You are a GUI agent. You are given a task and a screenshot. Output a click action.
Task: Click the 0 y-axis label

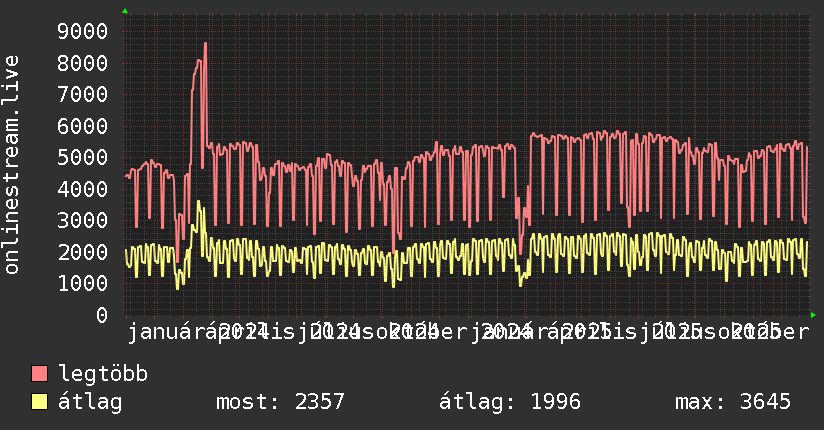tap(102, 315)
